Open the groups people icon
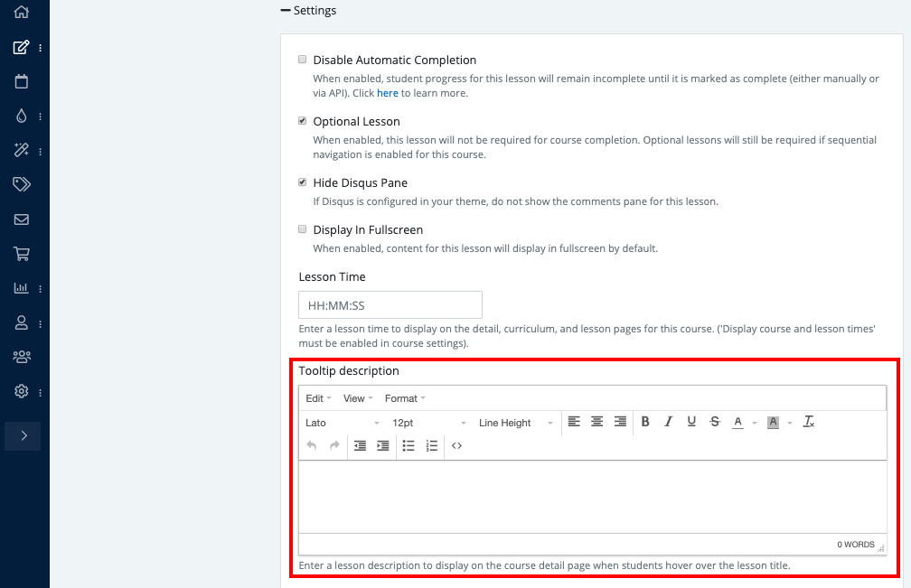The height and width of the screenshot is (588, 911). (22, 357)
